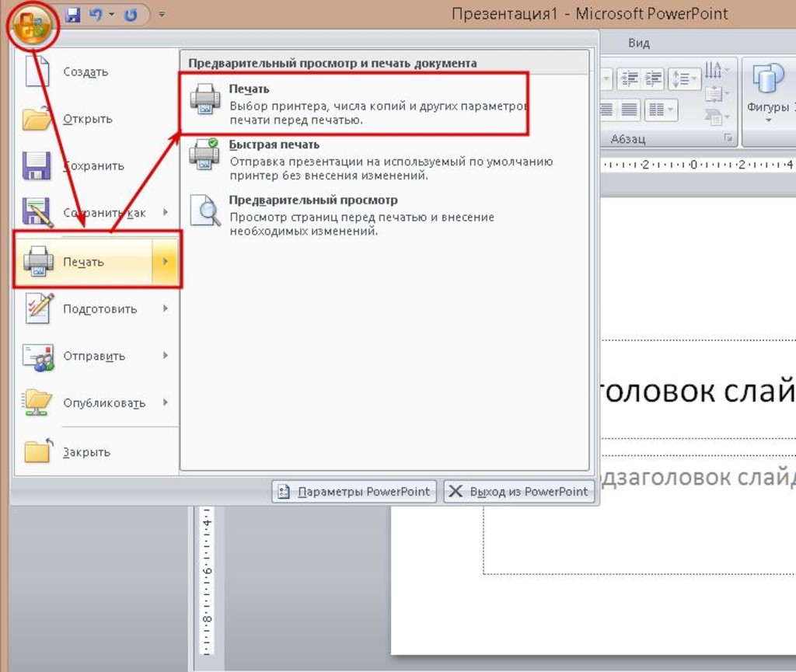Click the Опубликовать network folder icon

(37, 402)
